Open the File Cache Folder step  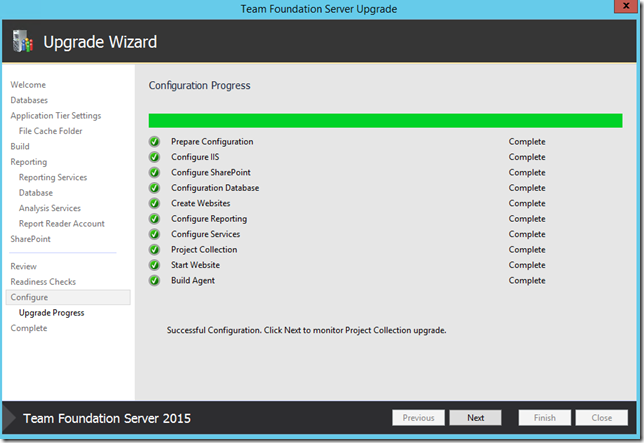click(51, 131)
